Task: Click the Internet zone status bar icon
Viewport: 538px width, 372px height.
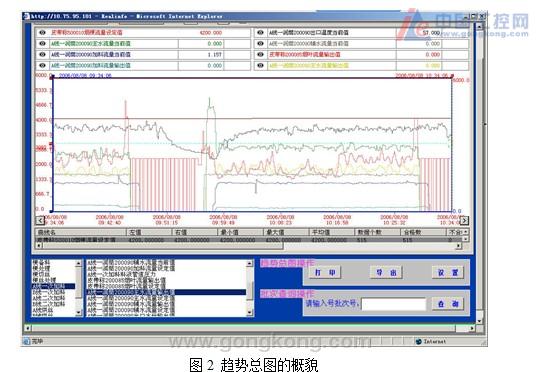Action: point(418,341)
